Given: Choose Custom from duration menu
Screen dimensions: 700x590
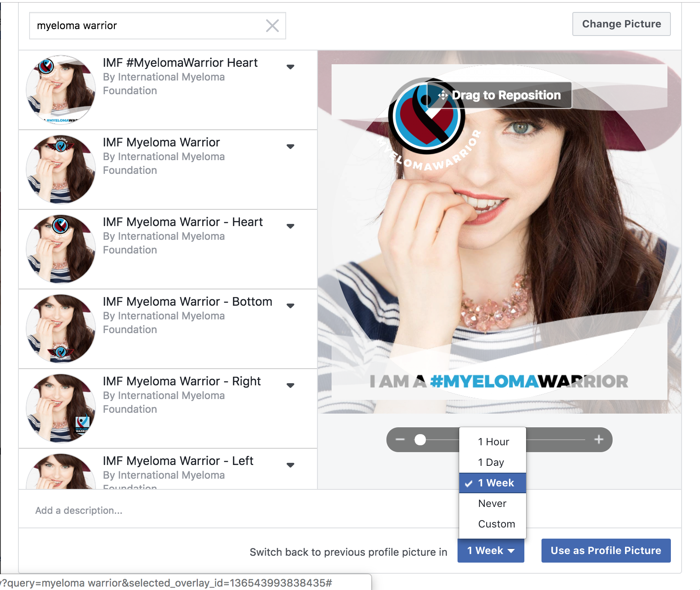Looking at the screenshot, I should [x=493, y=524].
